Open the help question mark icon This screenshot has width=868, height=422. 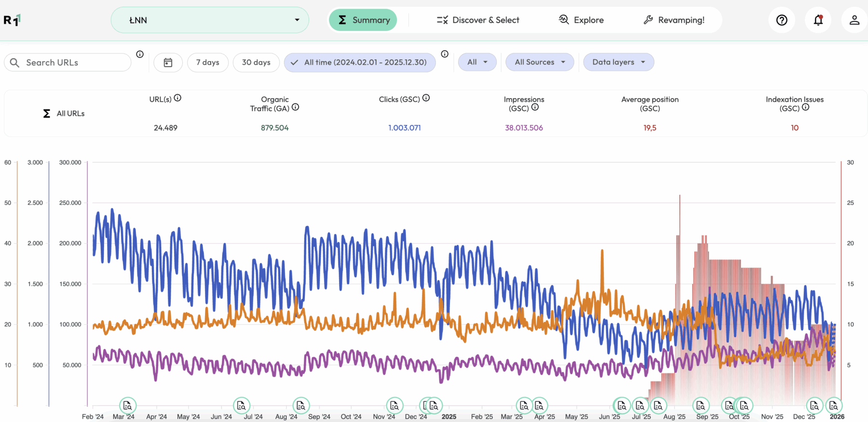point(782,20)
